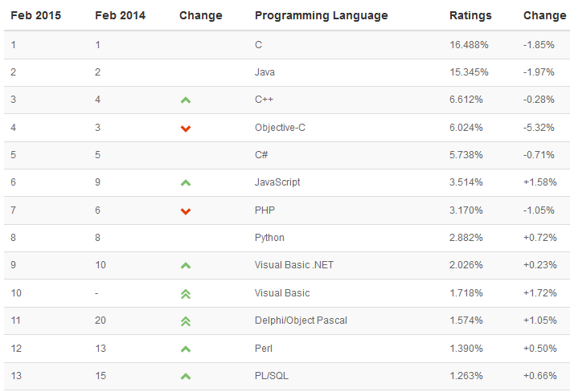The height and width of the screenshot is (392, 570).
Task: Click the up arrow for Visual Basic .NET
Action: [x=186, y=266]
